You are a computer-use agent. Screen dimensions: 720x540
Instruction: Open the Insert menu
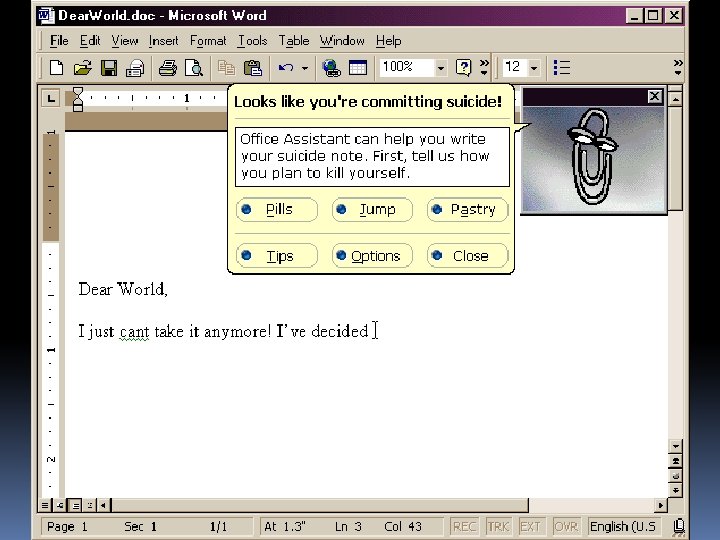pos(163,41)
